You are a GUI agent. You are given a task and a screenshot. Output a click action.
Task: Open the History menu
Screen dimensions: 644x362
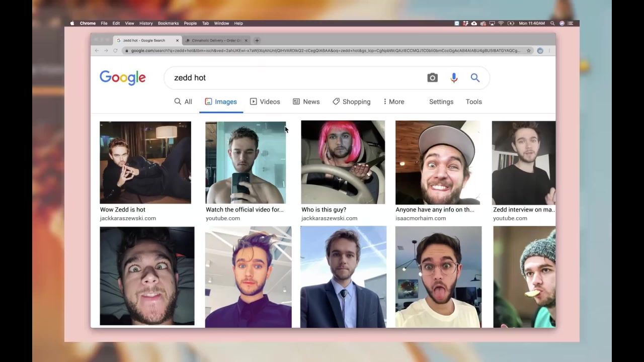(x=146, y=23)
